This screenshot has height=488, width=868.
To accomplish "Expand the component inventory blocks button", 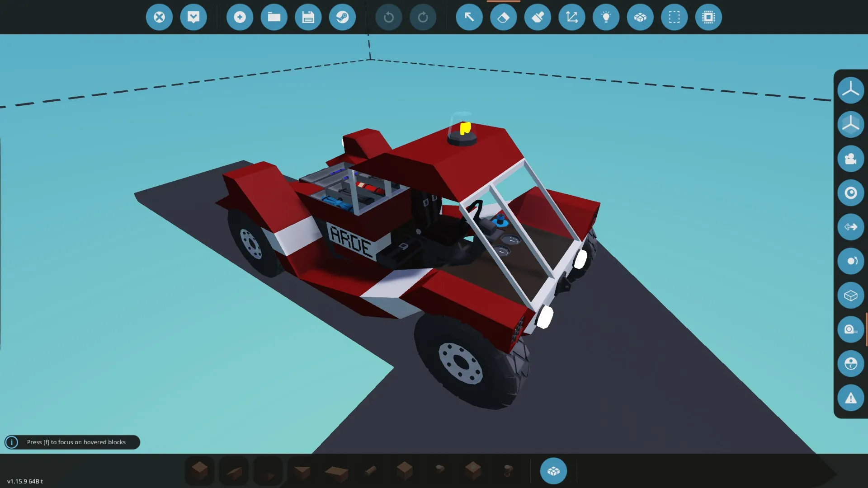I will pos(553,471).
